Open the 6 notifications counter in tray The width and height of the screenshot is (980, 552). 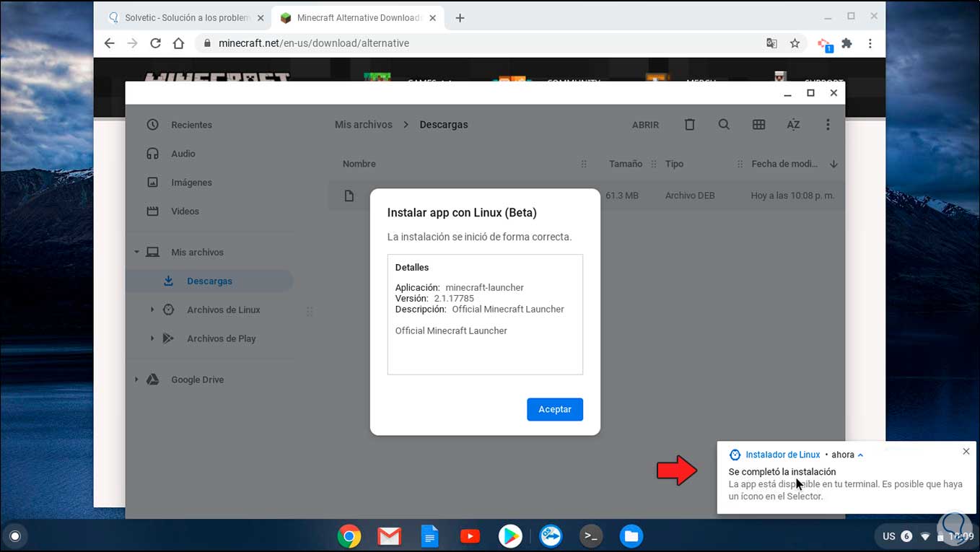coord(906,536)
